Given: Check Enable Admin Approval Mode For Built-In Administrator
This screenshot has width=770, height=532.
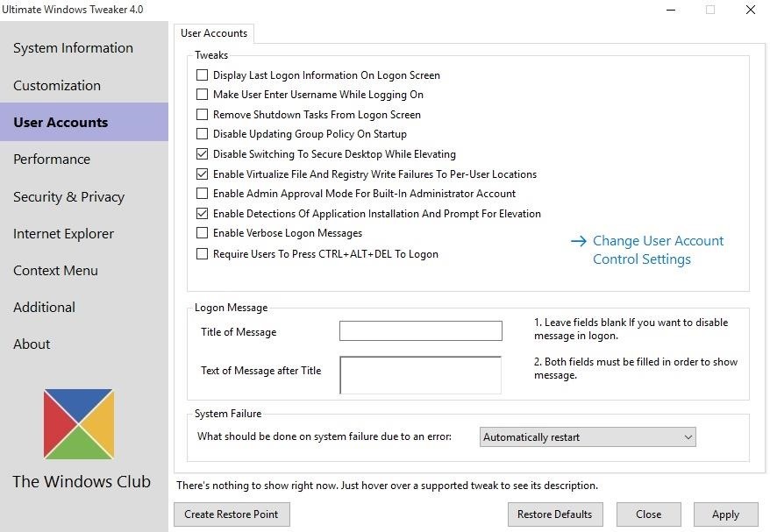Looking at the screenshot, I should 202,194.
